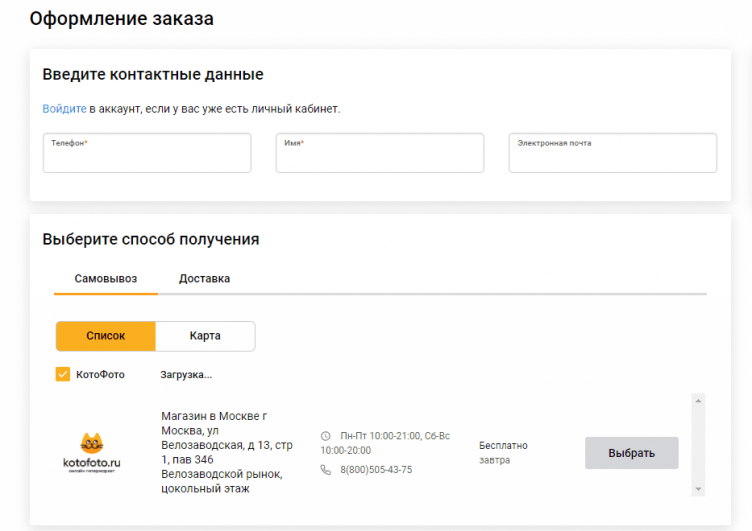Click the Бесплатно завтра pickup cost text

[503, 453]
